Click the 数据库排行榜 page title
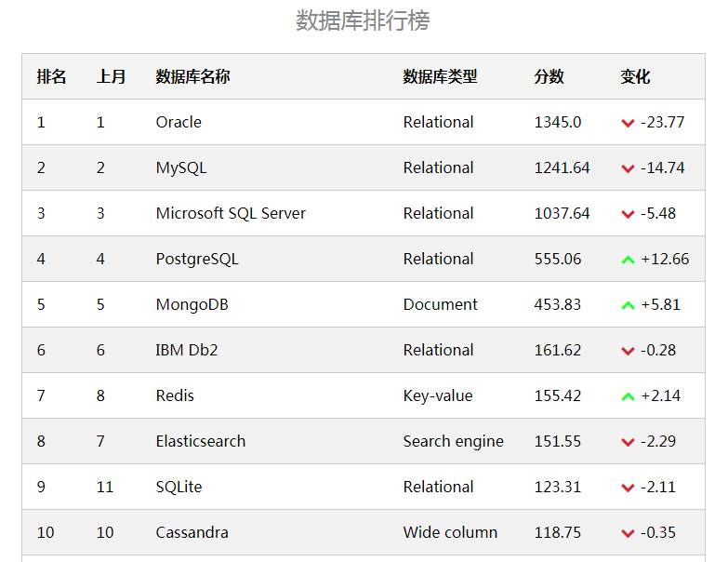The width and height of the screenshot is (728, 562). (364, 20)
